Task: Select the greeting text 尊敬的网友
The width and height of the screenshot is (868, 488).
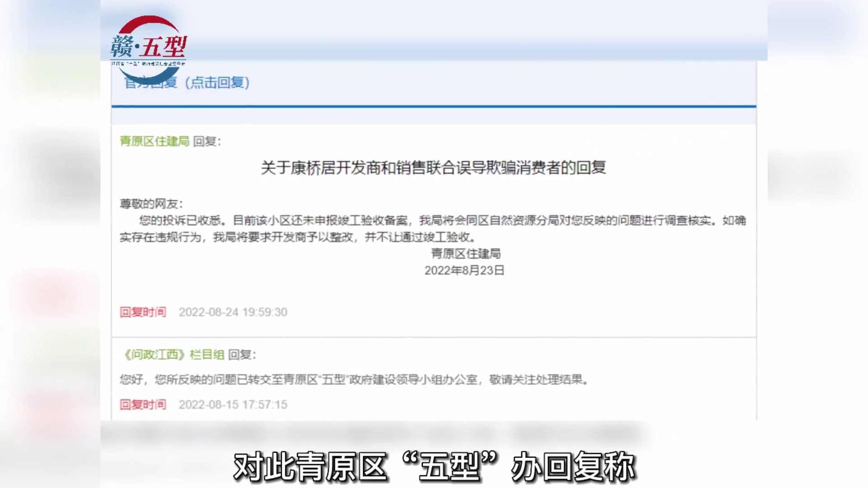Action: click(151, 204)
